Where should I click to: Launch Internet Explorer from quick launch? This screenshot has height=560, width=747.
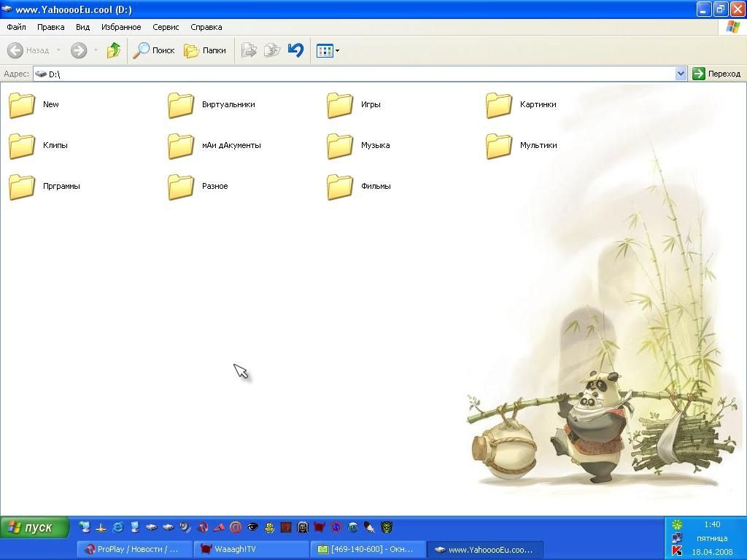[x=117, y=527]
